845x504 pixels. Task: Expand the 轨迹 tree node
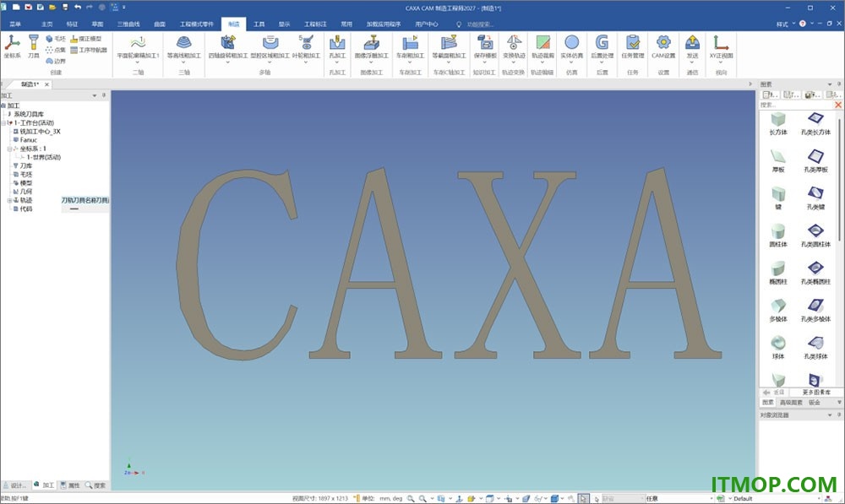point(9,200)
